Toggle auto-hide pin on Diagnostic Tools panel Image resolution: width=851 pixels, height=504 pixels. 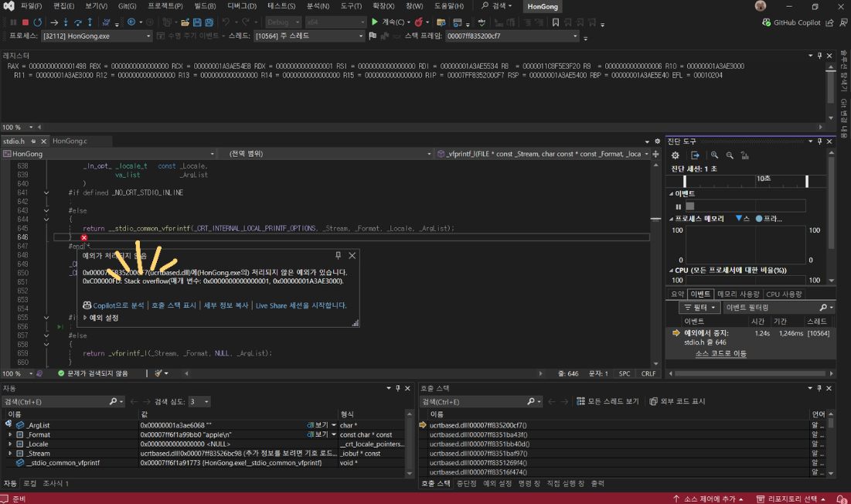click(x=819, y=141)
